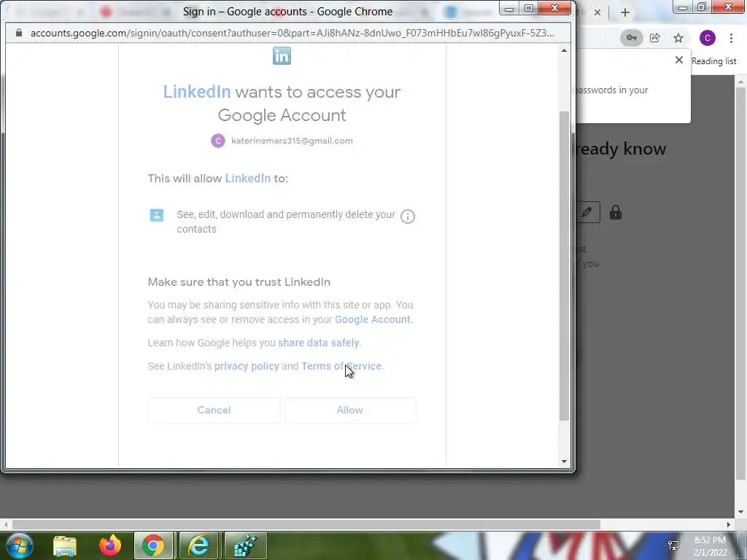Screen dimensions: 747x560
Task: Open the Reading list
Action: pos(713,61)
